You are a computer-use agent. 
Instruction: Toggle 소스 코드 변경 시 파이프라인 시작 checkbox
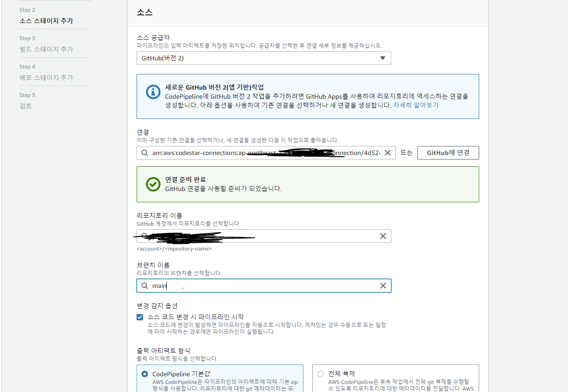tap(140, 317)
